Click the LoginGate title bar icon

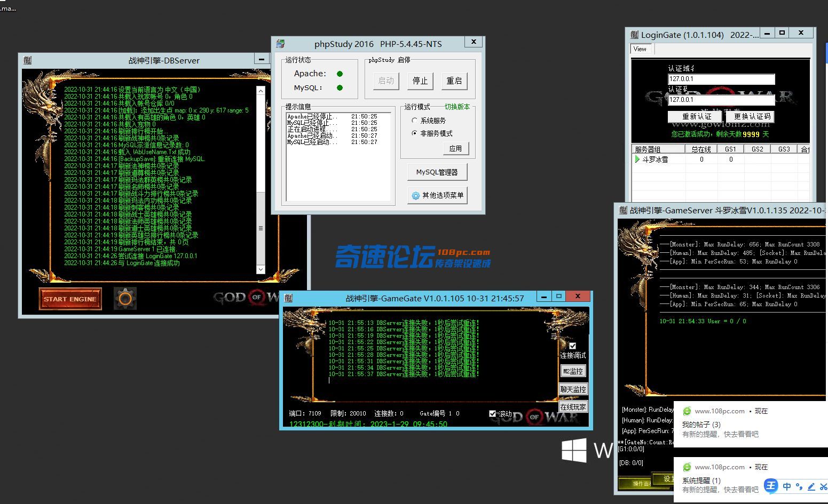click(634, 35)
